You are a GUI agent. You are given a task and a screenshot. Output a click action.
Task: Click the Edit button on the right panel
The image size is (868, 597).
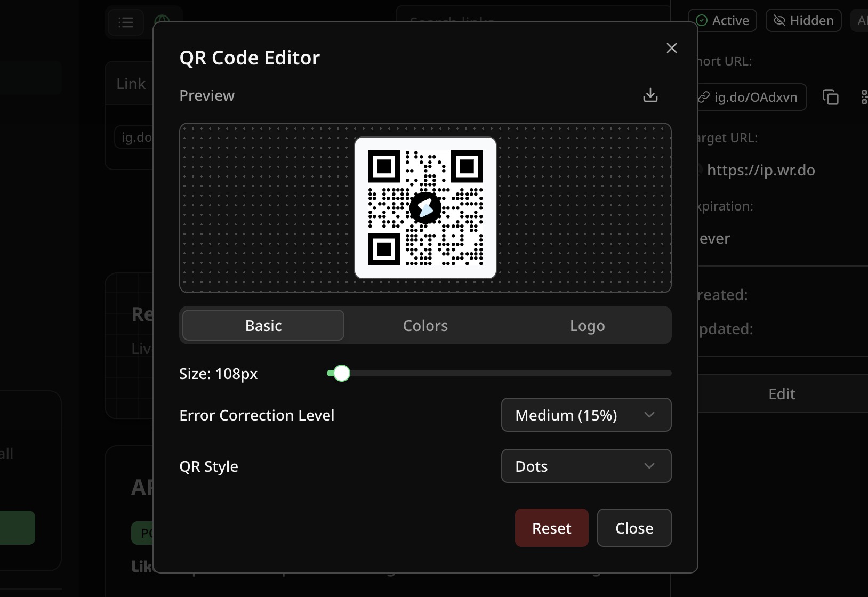coord(781,394)
